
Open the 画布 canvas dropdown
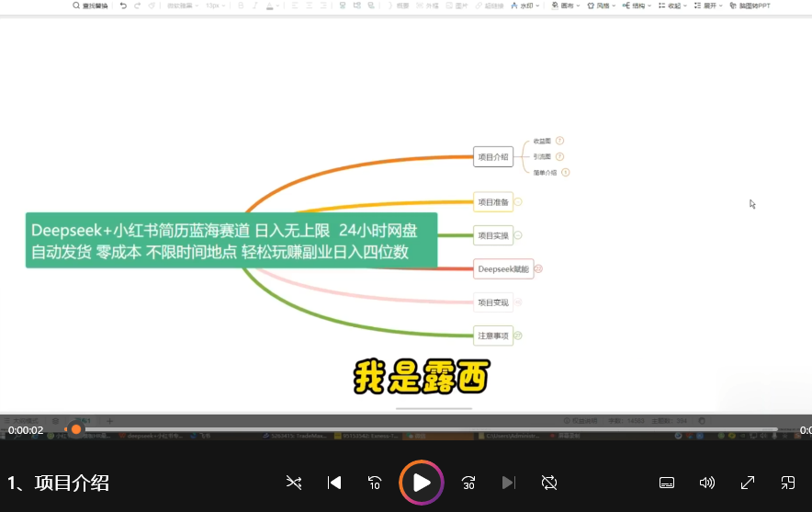pyautogui.click(x=566, y=6)
